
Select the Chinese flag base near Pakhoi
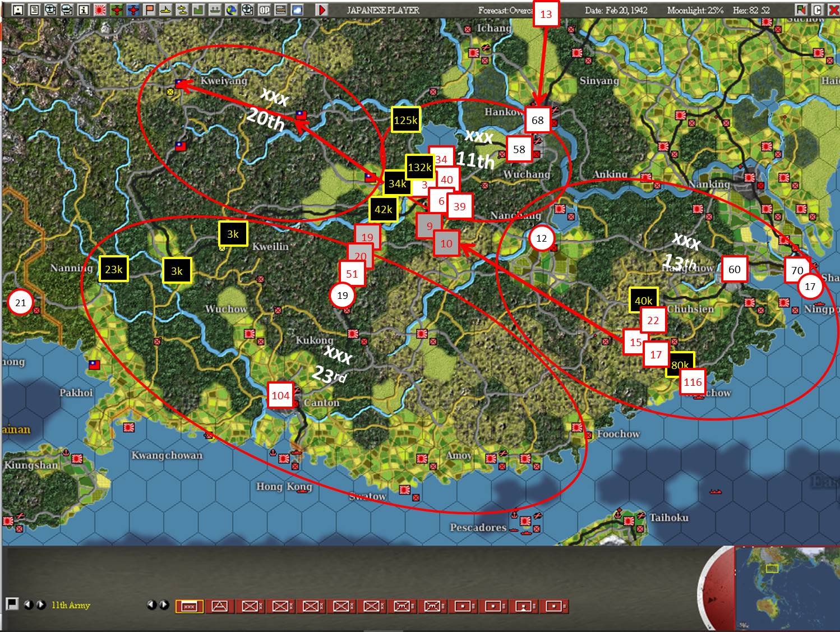pyautogui.click(x=95, y=365)
